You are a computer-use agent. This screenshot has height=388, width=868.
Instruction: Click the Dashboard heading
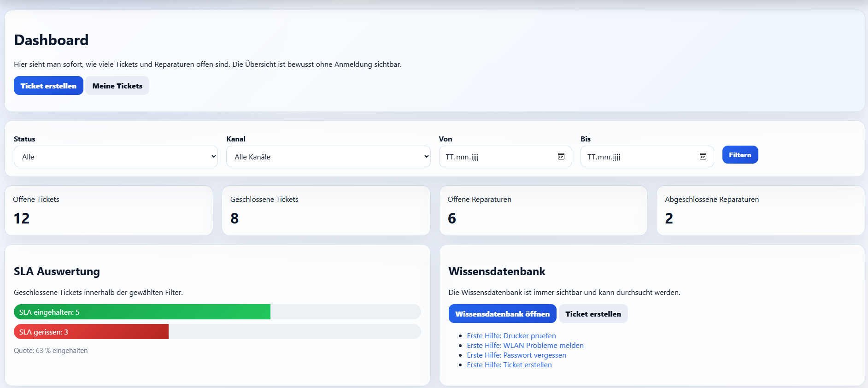pyautogui.click(x=51, y=40)
